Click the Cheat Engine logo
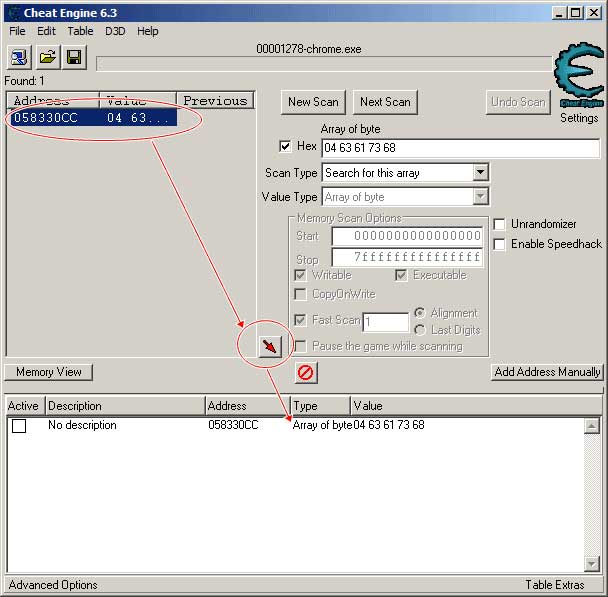Screen dimensions: 608x597 pyautogui.click(x=579, y=75)
